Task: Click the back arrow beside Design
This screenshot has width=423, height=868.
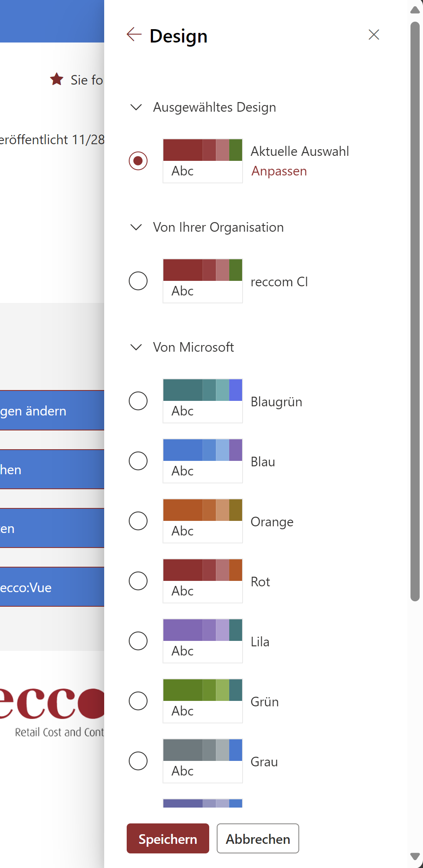Action: pyautogui.click(x=134, y=35)
